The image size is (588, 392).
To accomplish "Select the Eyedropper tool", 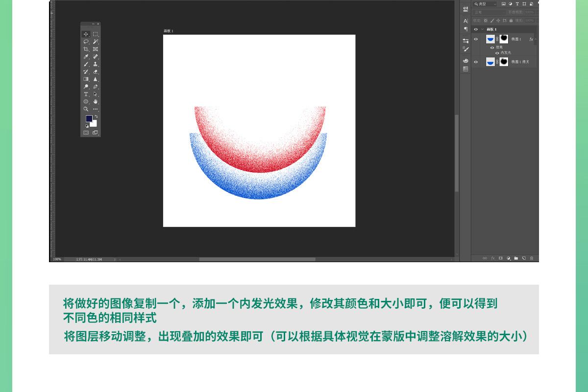I will coord(86,57).
